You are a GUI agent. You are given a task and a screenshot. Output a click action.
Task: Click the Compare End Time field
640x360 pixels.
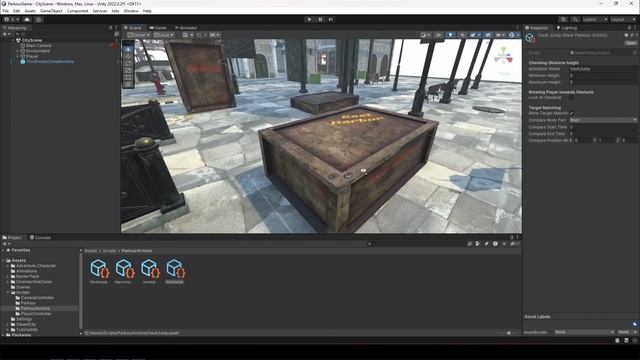click(602, 133)
